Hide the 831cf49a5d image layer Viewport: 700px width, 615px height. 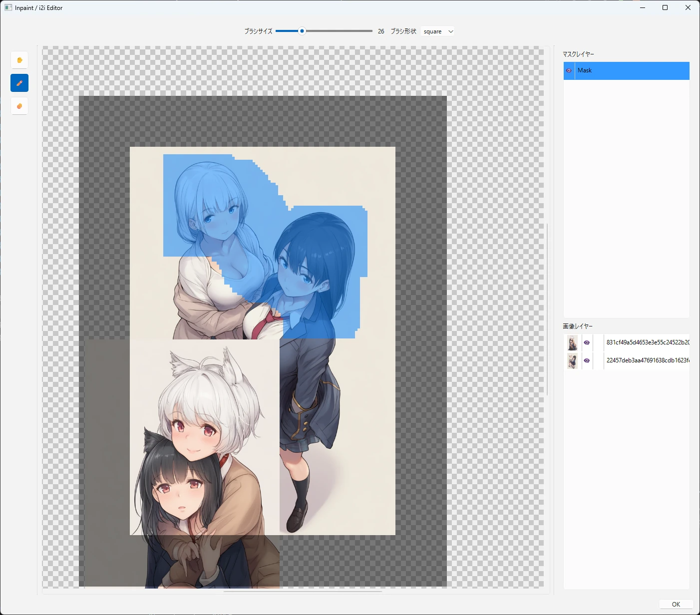587,342
